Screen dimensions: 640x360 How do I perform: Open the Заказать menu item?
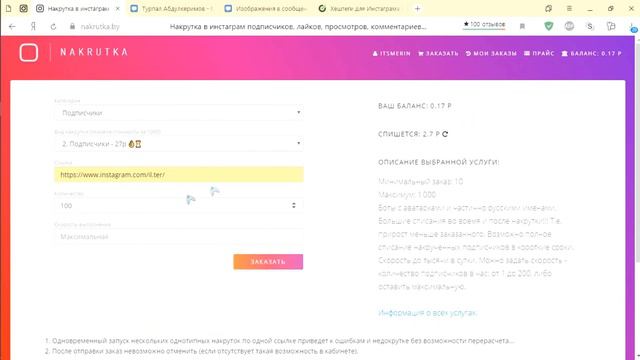(438, 53)
